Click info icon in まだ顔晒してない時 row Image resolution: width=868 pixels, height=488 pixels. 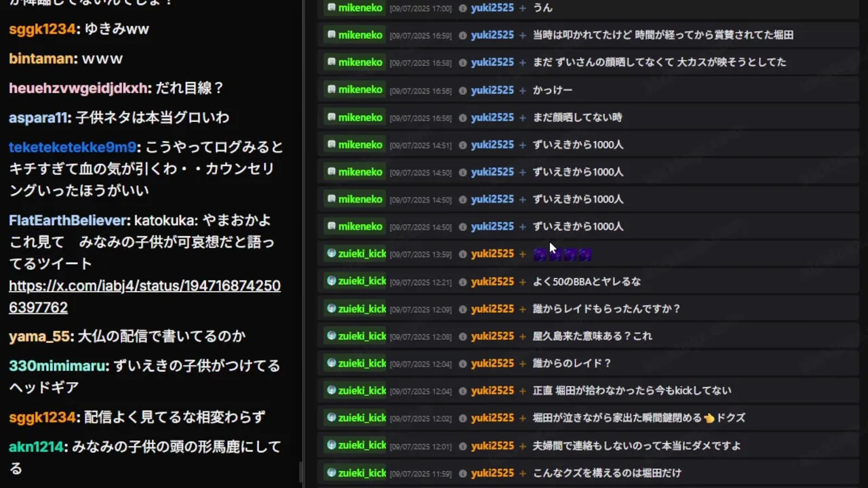[462, 117]
